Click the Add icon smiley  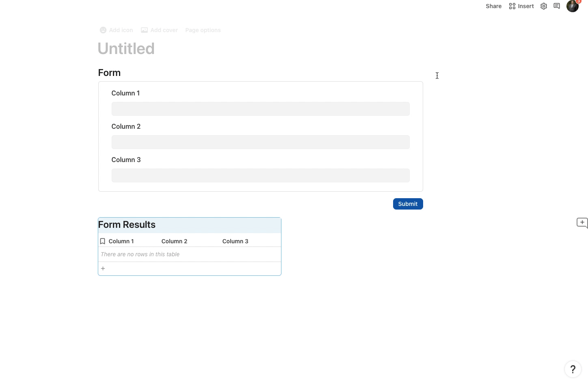coord(103,30)
